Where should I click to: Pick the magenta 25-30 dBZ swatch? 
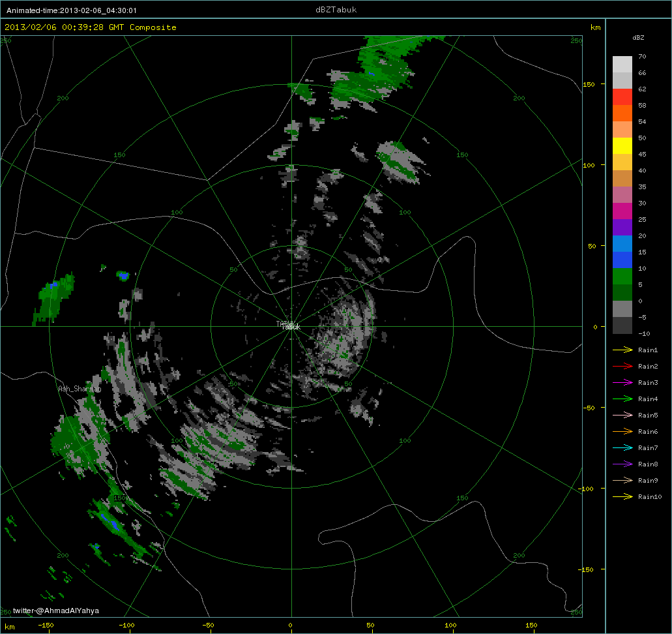pos(622,211)
